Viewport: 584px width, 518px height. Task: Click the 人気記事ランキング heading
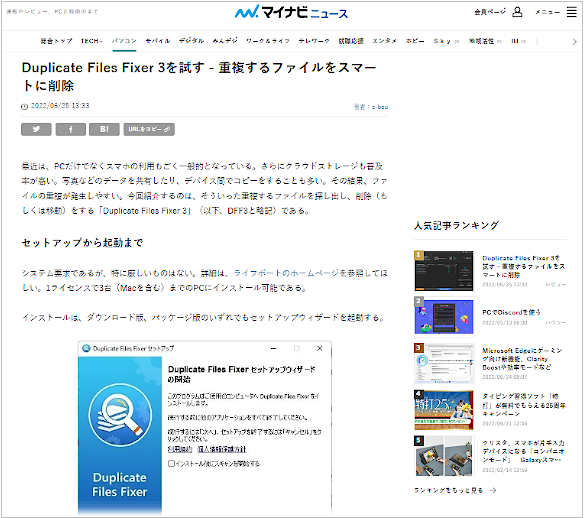(456, 225)
